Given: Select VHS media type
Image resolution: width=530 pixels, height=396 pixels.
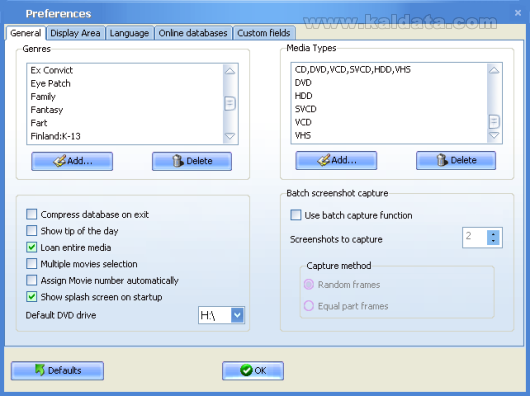Looking at the screenshot, I should [x=390, y=135].
